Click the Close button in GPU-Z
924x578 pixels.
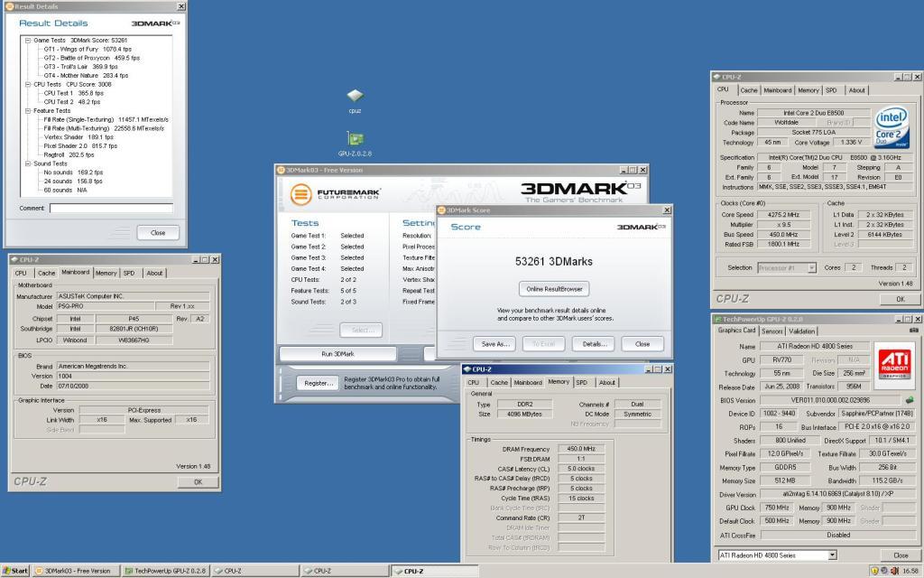[901, 555]
